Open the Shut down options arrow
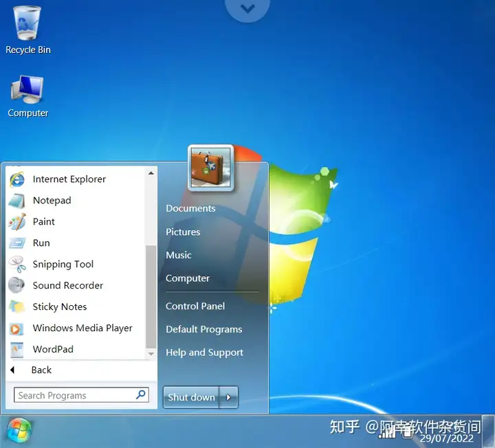 tap(228, 397)
